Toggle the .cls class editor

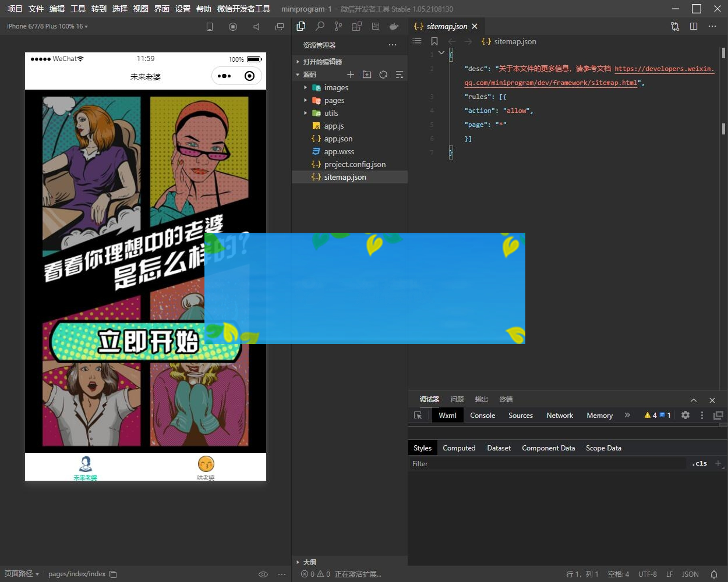tap(699, 464)
